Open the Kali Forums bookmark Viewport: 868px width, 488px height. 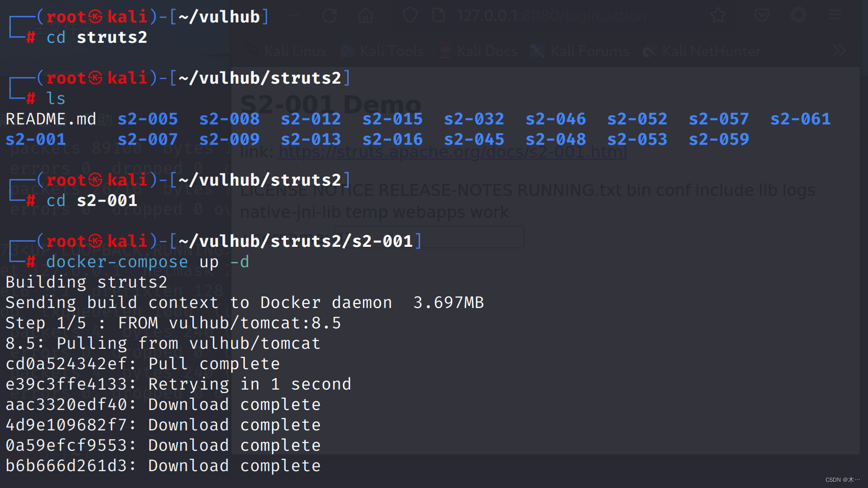[x=580, y=51]
